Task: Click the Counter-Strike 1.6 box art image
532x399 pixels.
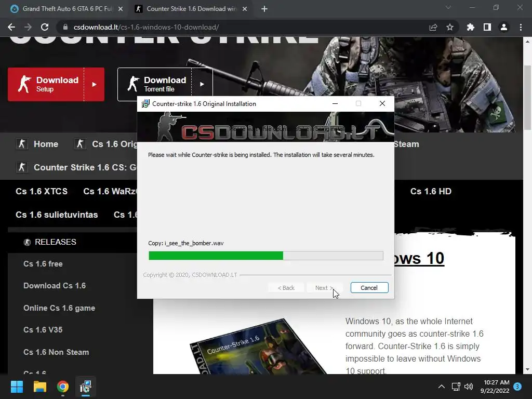Action: 258,346
